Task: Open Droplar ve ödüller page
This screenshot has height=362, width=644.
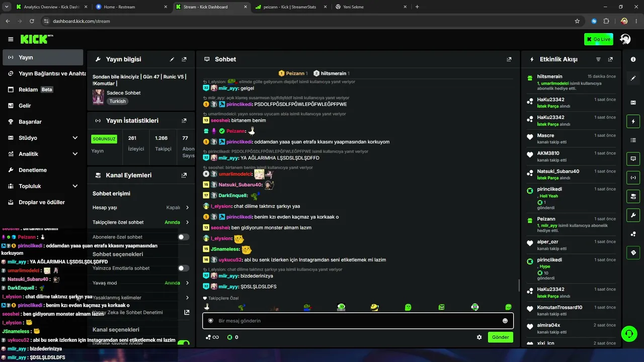Action: point(43,202)
